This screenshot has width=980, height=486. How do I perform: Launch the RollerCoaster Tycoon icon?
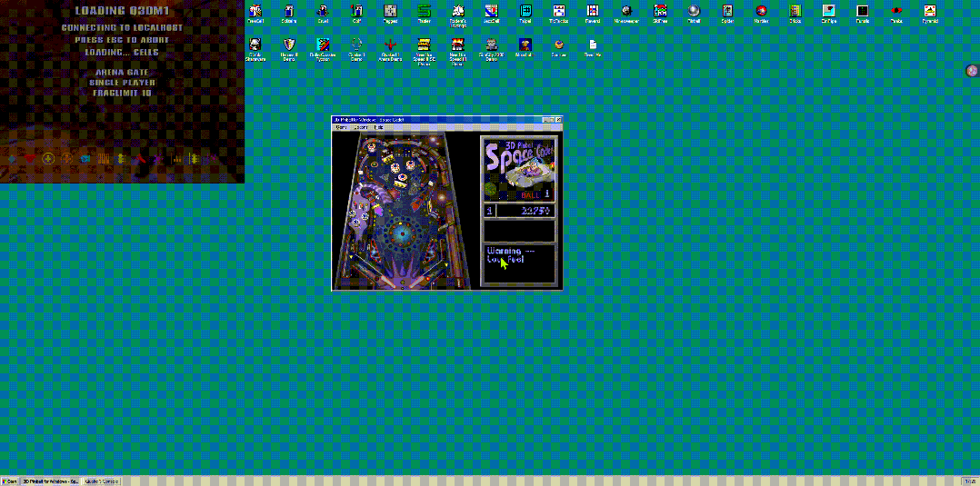(x=323, y=49)
